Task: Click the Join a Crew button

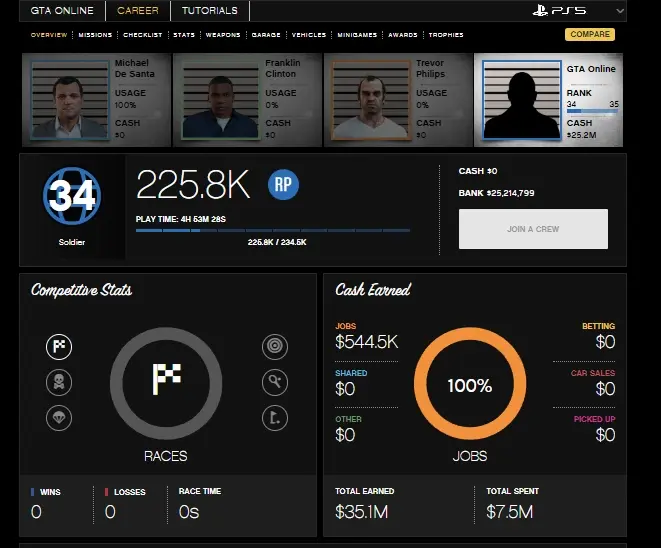Action: click(533, 229)
